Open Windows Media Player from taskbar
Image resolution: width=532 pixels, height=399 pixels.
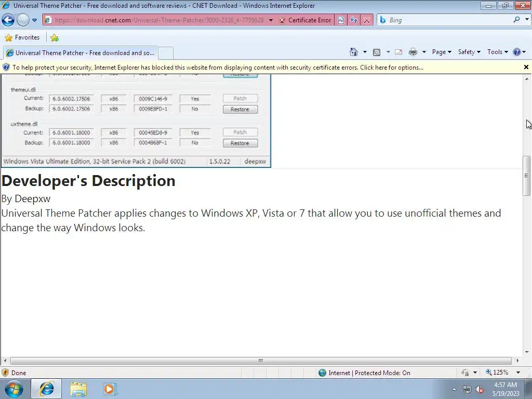pyautogui.click(x=110, y=389)
